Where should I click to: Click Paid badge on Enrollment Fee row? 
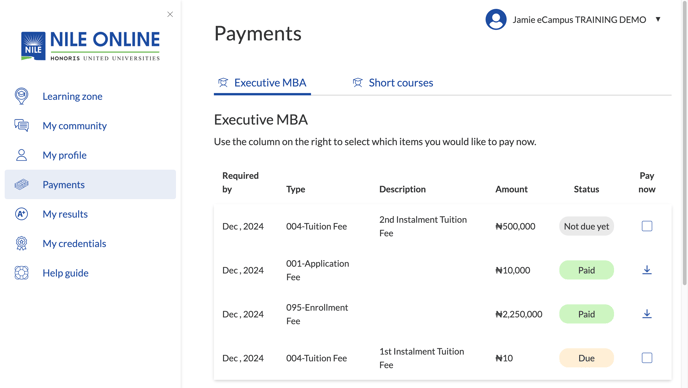point(586,314)
